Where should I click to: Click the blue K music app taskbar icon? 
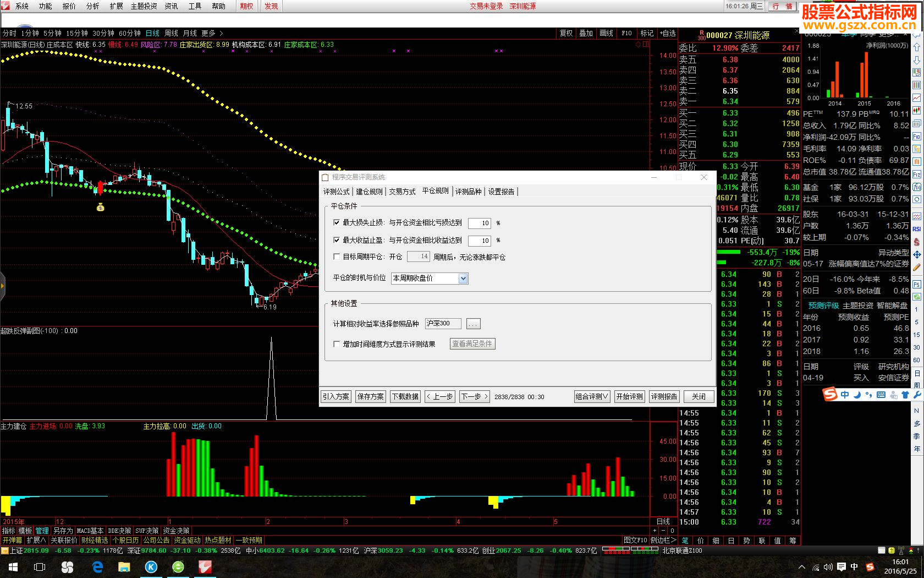coord(151,567)
